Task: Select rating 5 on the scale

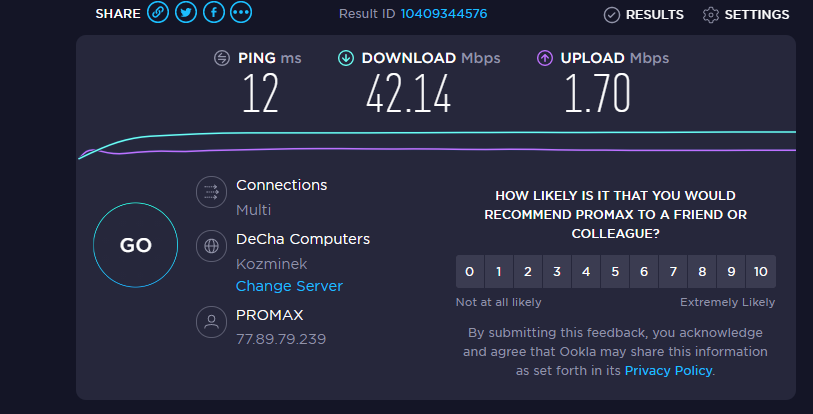Action: tap(615, 271)
